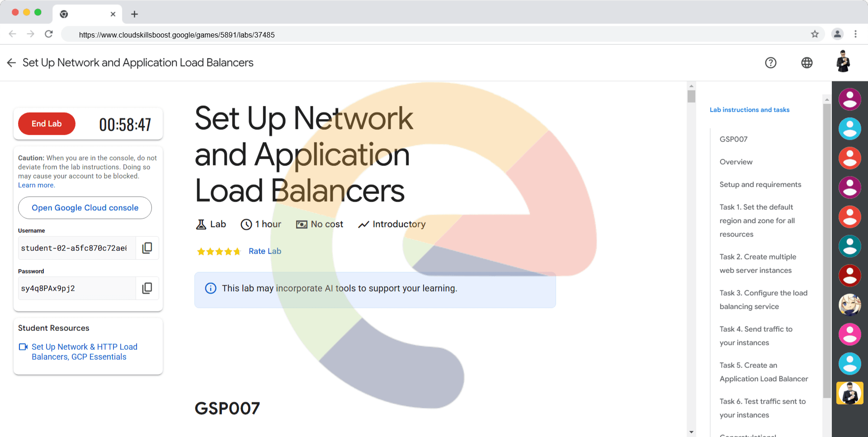
Task: Jump to Overview section in outline
Action: tap(736, 162)
